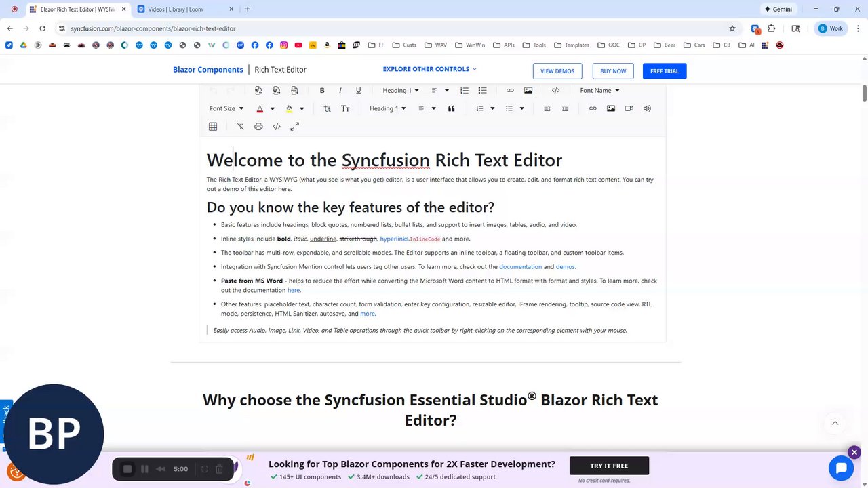The width and height of the screenshot is (868, 488).
Task: Click the FREE TRIAL button
Action: coord(665,71)
